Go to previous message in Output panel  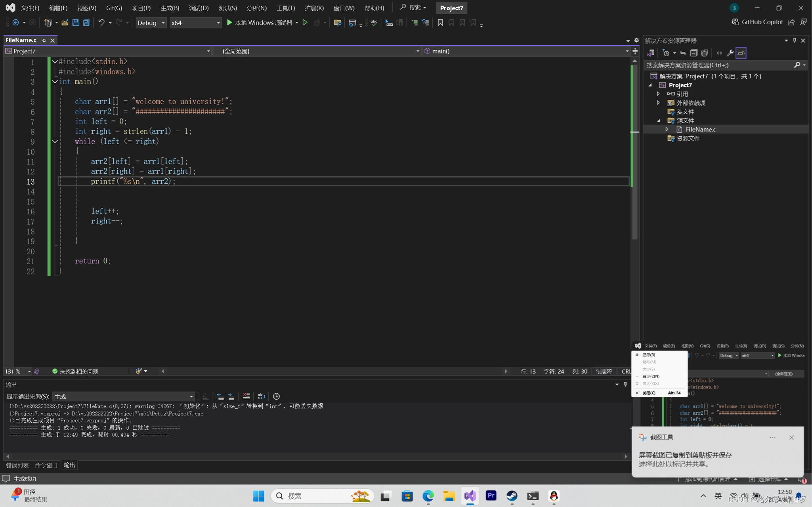[x=220, y=396]
